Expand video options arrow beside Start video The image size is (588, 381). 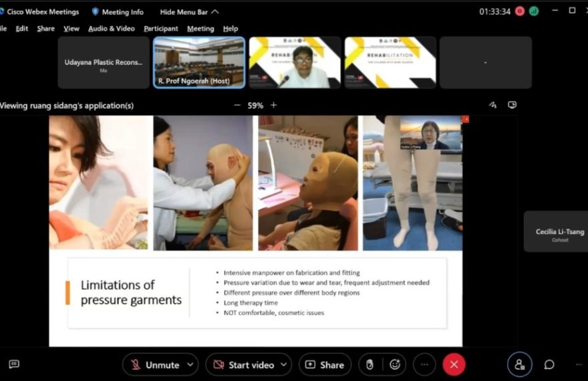(x=283, y=364)
